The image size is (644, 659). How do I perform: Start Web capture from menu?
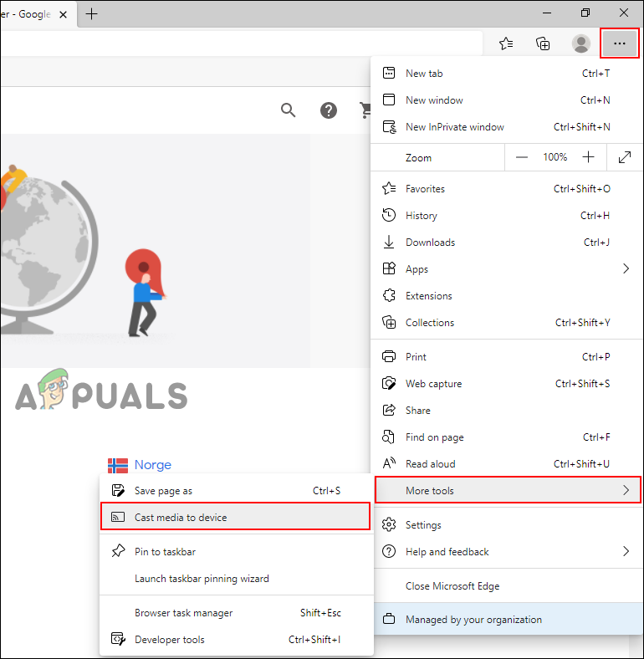click(x=507, y=384)
